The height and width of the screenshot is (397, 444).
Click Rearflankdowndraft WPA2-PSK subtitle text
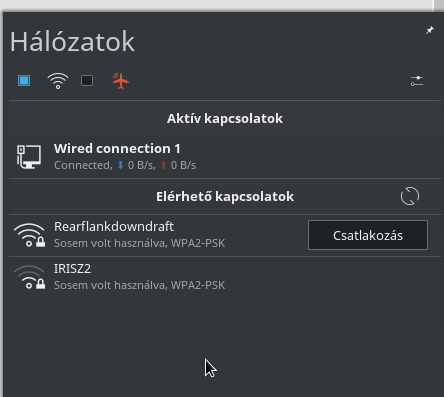(x=198, y=243)
